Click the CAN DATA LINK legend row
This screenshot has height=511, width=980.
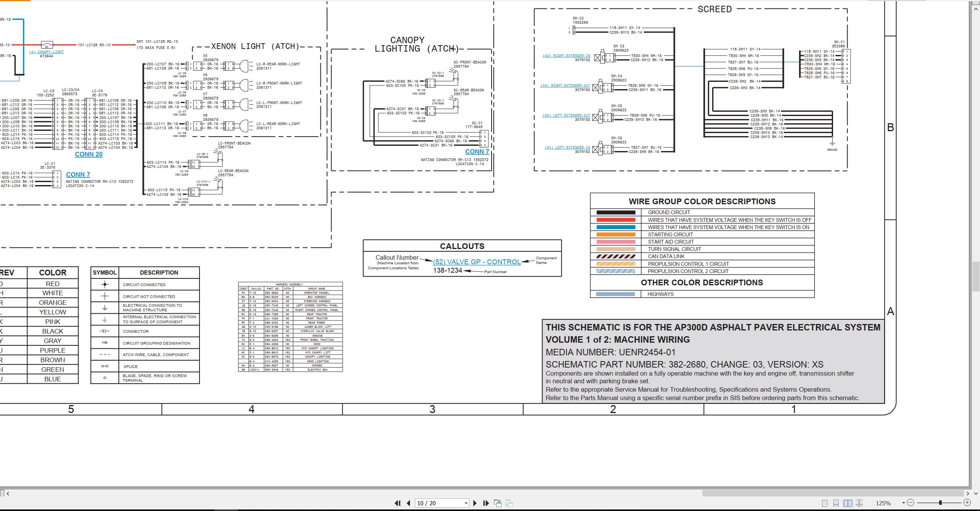pos(702,256)
